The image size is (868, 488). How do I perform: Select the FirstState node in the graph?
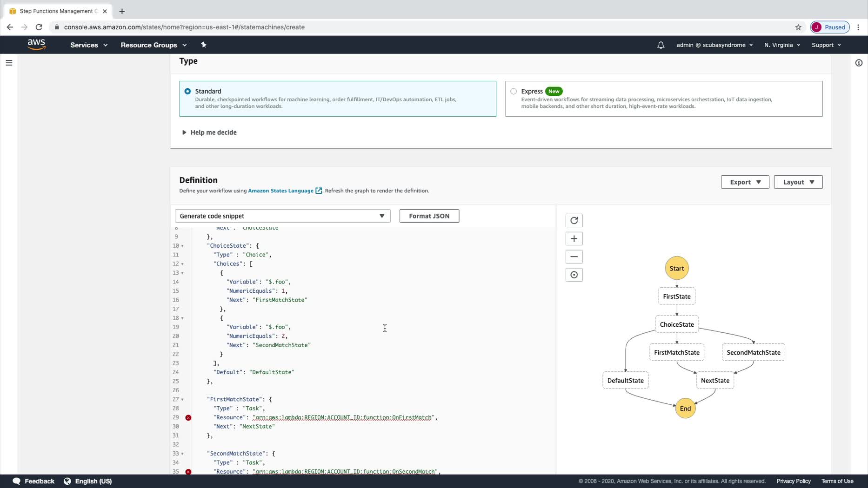pyautogui.click(x=676, y=297)
